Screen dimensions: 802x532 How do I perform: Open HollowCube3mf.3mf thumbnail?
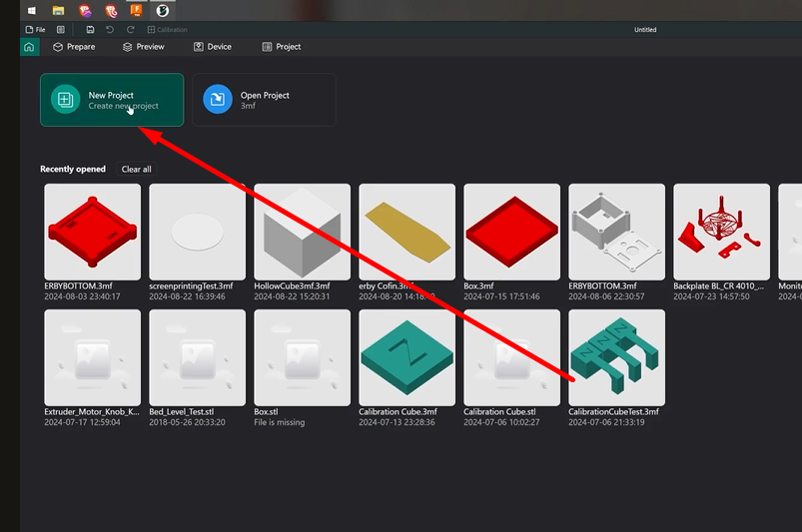coord(303,232)
